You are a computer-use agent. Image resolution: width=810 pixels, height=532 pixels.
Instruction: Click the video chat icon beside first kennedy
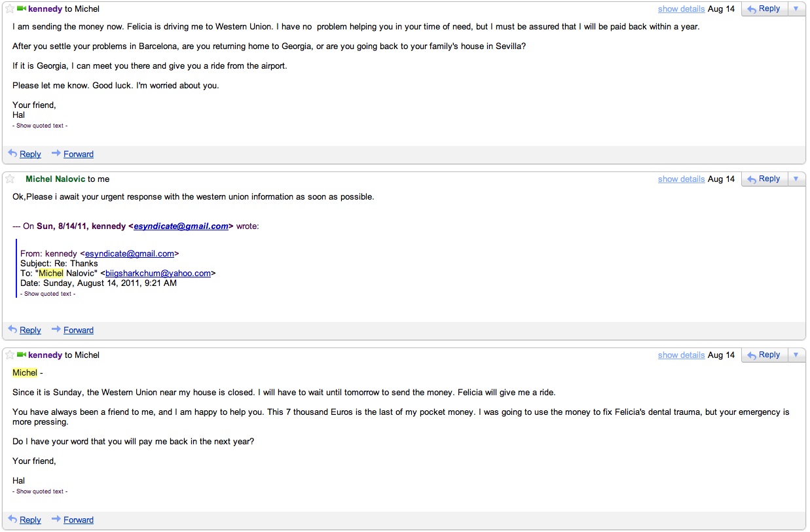(22, 9)
